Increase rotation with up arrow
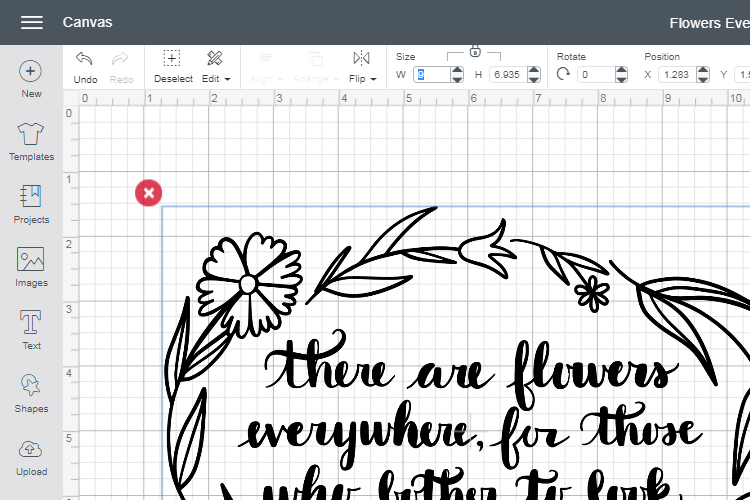The image size is (750, 500). (621, 70)
